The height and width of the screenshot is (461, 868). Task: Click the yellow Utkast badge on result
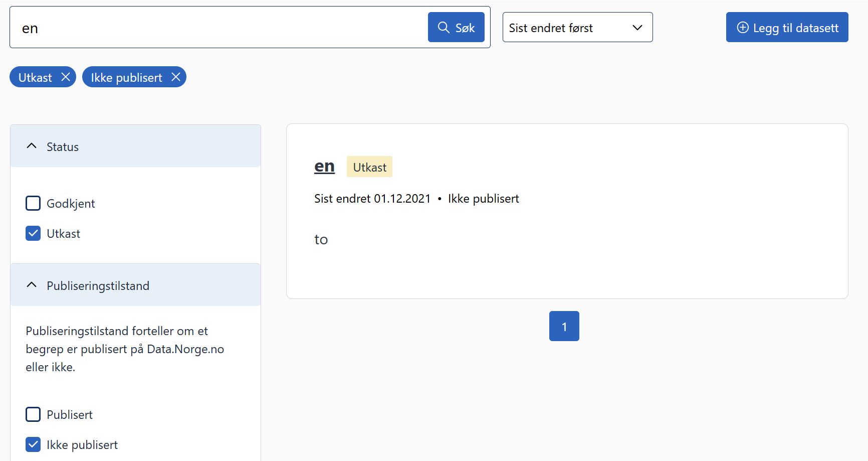click(369, 167)
